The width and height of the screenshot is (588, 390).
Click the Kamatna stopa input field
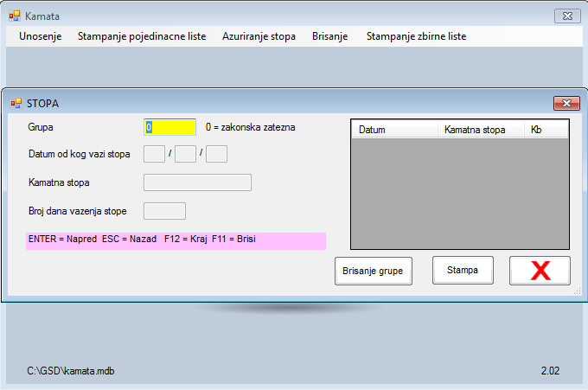[197, 182]
